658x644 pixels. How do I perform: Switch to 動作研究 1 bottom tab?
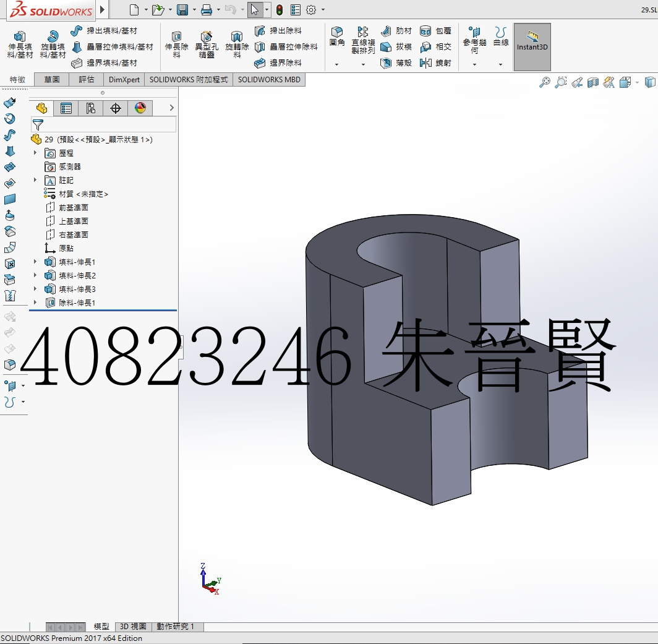point(176,626)
